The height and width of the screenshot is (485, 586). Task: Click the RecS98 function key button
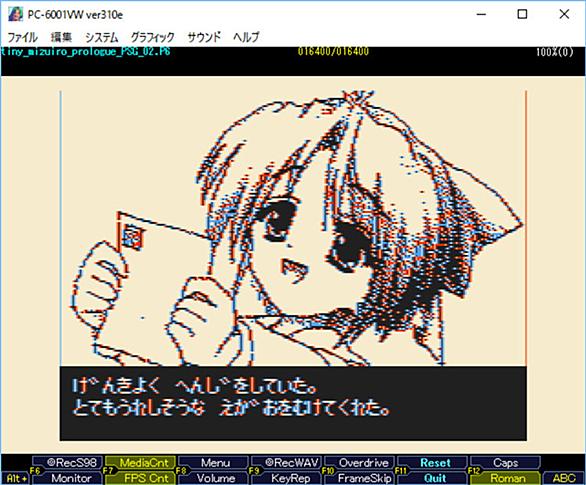tap(67, 463)
